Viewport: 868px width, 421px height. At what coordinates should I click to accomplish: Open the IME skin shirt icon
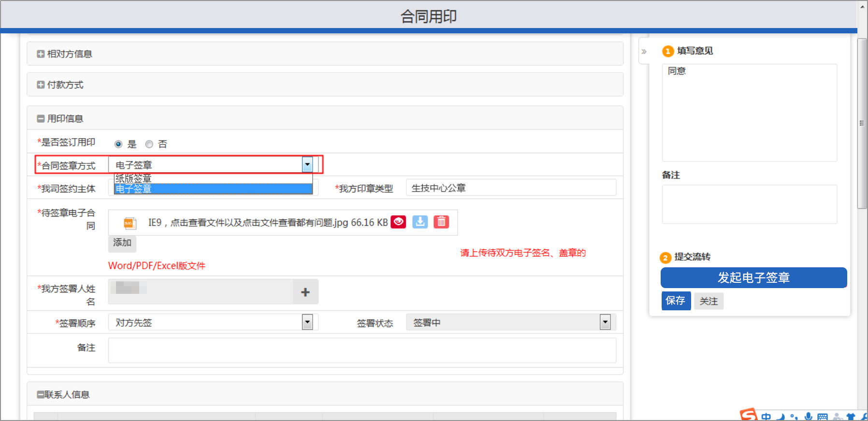851,417
